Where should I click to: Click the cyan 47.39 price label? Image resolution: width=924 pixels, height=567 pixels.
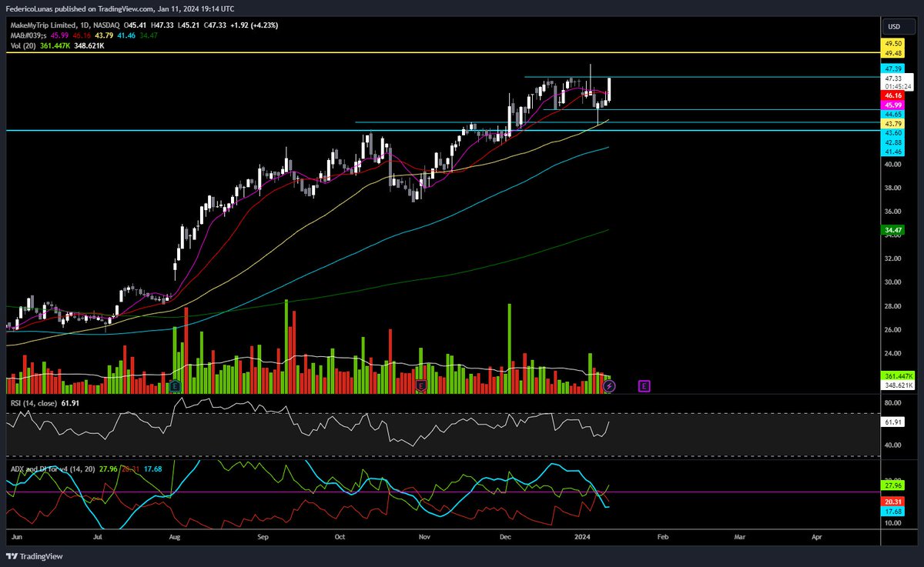(893, 69)
